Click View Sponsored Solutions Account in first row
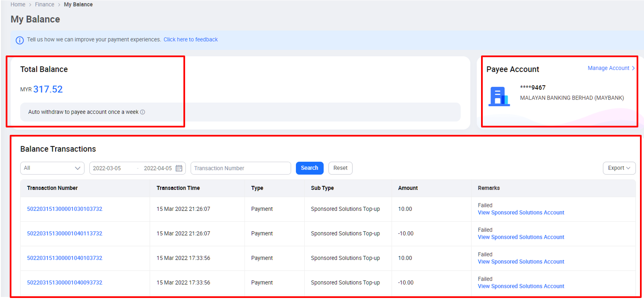Screen dimensions: 644x302 521,213
